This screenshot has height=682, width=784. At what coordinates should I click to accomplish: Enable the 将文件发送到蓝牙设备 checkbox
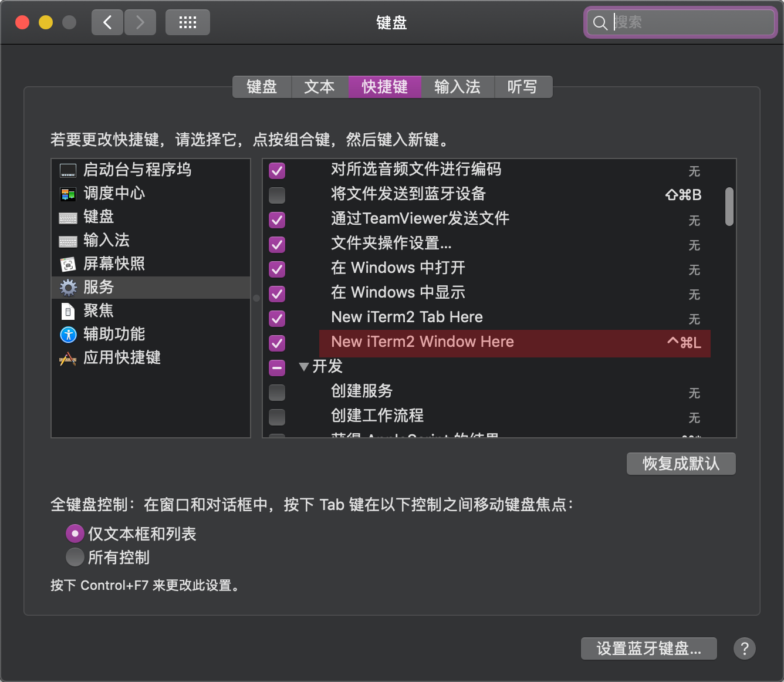pos(277,195)
